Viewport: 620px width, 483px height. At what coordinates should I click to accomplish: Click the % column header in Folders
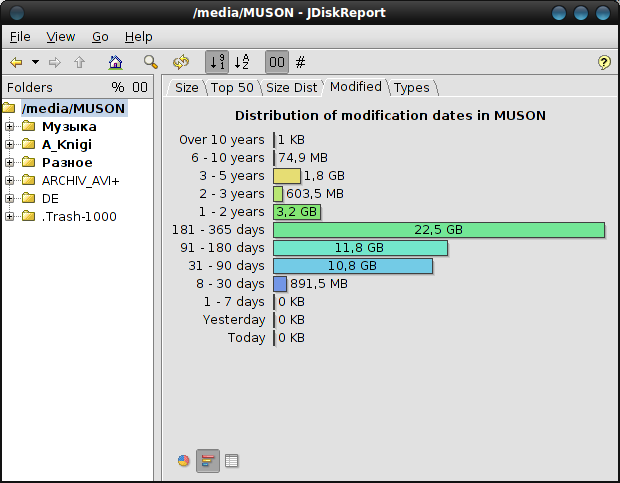tap(117, 87)
